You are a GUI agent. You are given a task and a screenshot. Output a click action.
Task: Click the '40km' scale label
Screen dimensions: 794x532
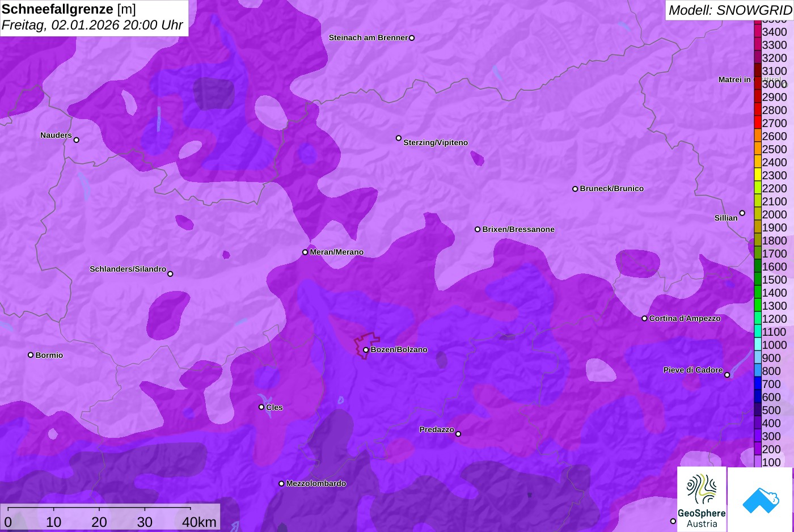coord(200,522)
